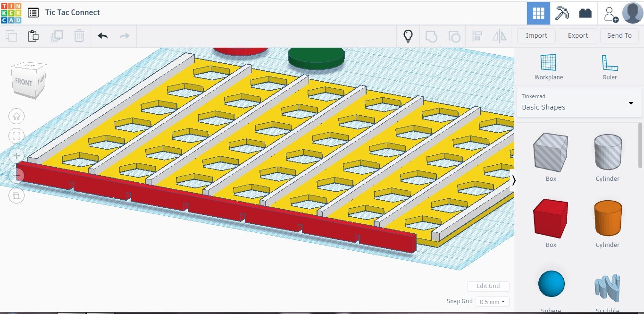Click the Group shapes icon
Screen dimensions: 644x314
tap(431, 36)
